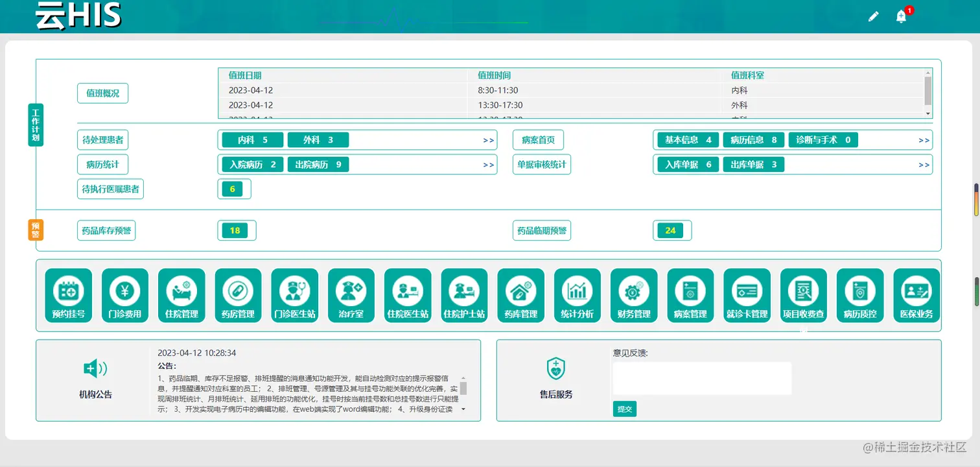Expand the 待处理患者 row with >> arrows
This screenshot has width=980, height=467.
click(x=489, y=140)
